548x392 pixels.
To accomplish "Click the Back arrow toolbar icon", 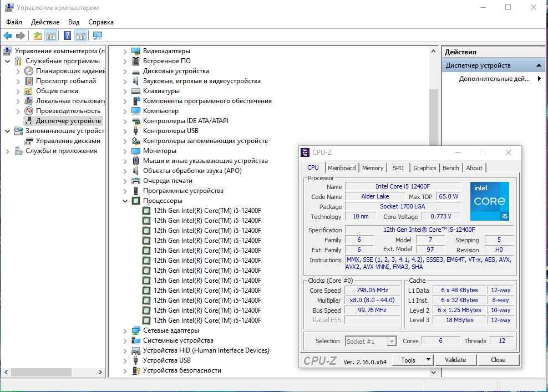I will pos(8,35).
